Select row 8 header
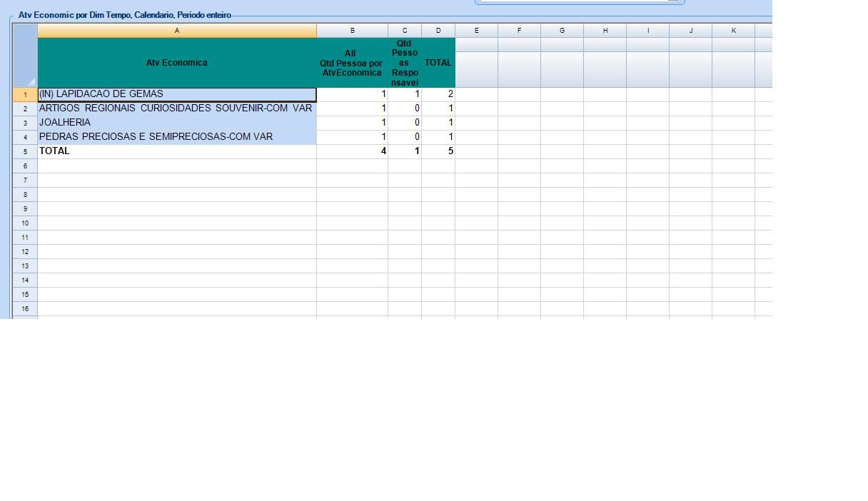Image resolution: width=868 pixels, height=501 pixels. (x=25, y=195)
